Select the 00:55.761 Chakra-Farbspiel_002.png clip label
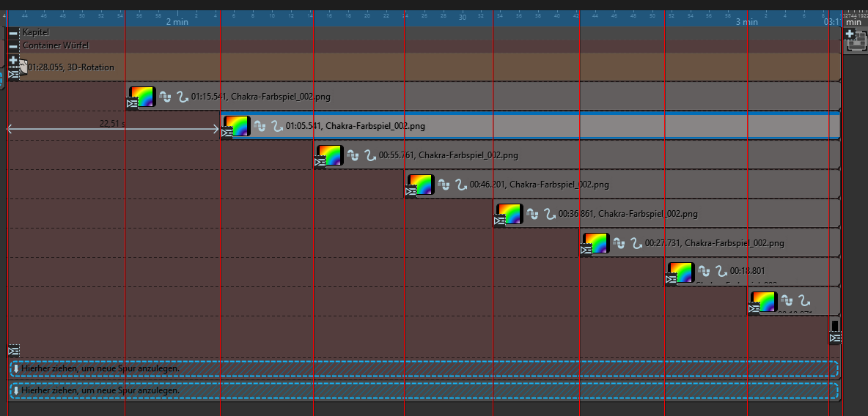868x416 pixels. [449, 155]
